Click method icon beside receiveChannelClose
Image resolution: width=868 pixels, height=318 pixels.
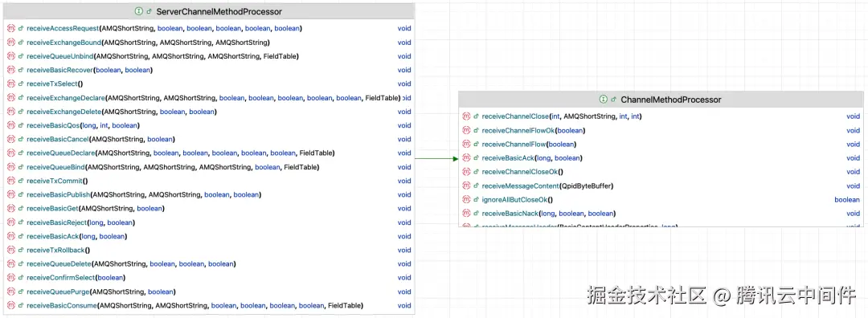(x=466, y=116)
